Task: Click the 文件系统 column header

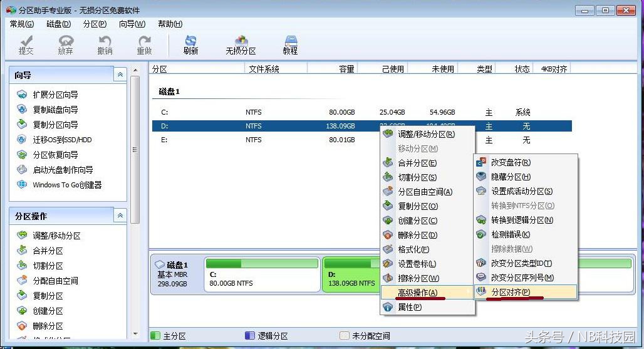Action: [276, 69]
